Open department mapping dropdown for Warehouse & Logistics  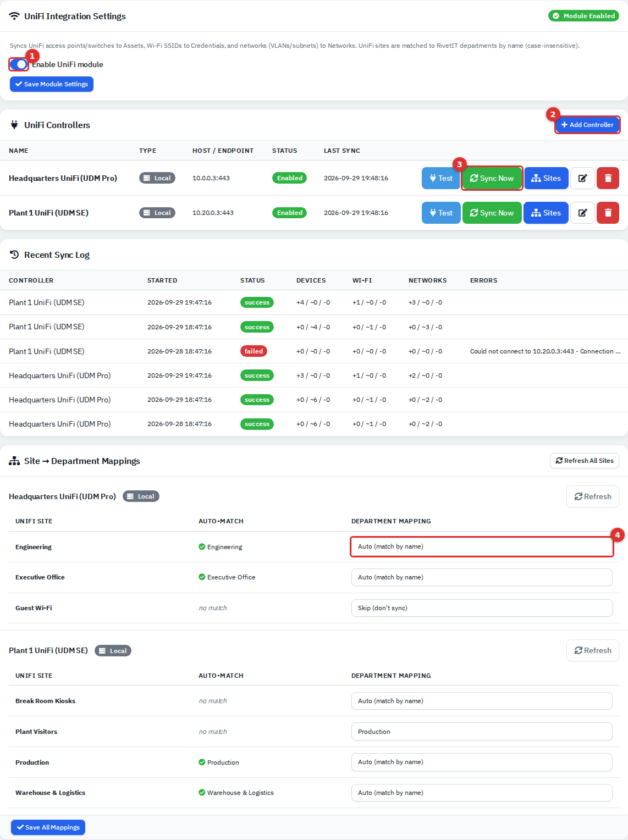tap(482, 793)
